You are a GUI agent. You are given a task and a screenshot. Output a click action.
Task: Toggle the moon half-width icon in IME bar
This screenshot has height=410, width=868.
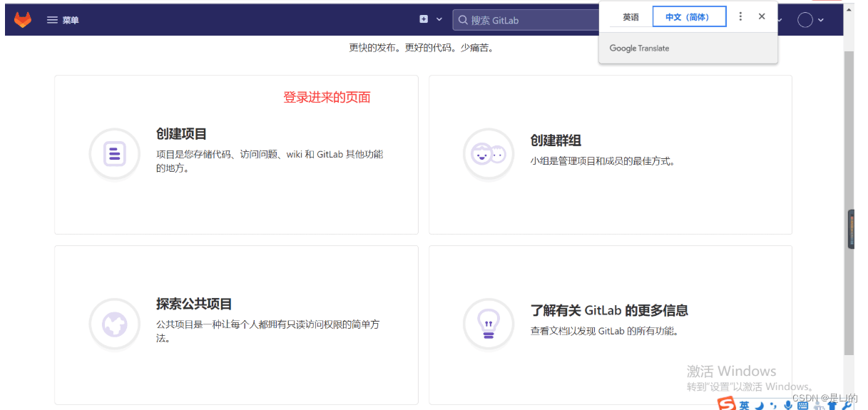(x=759, y=405)
